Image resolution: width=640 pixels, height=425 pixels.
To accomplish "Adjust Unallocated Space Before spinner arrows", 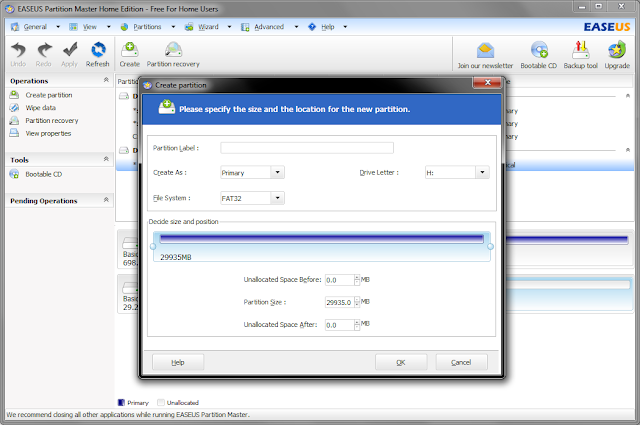I will click(x=357, y=280).
